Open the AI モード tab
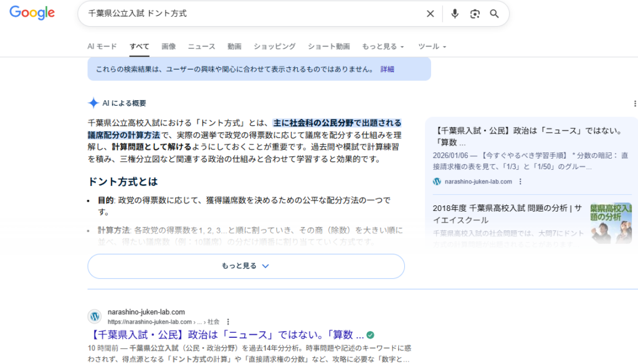This screenshot has width=638, height=364. click(x=102, y=47)
